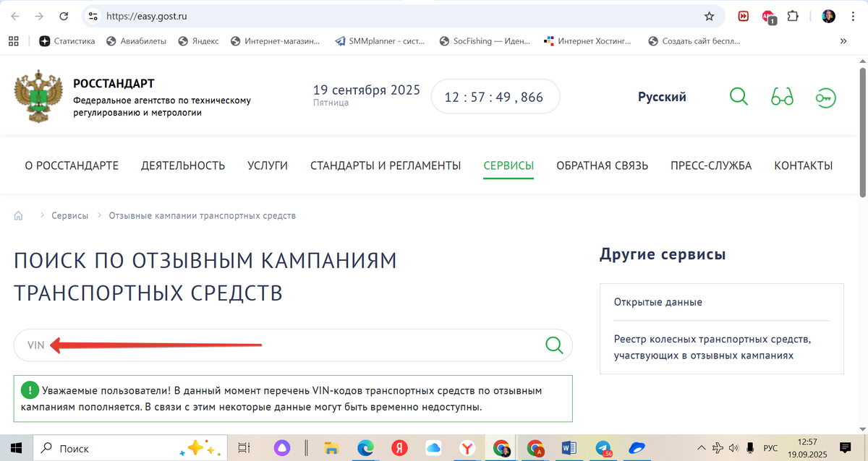Open the СЕРВИСЫ menu item
Viewport: 868px width, 461px height.
pos(508,165)
